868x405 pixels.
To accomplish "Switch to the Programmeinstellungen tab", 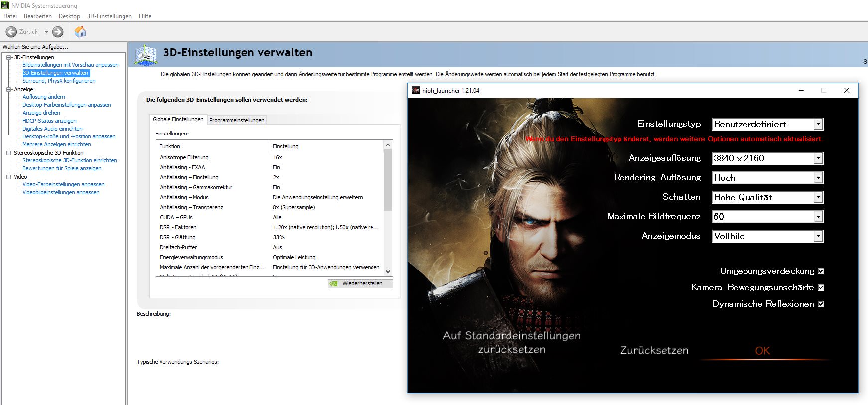I will [x=237, y=120].
